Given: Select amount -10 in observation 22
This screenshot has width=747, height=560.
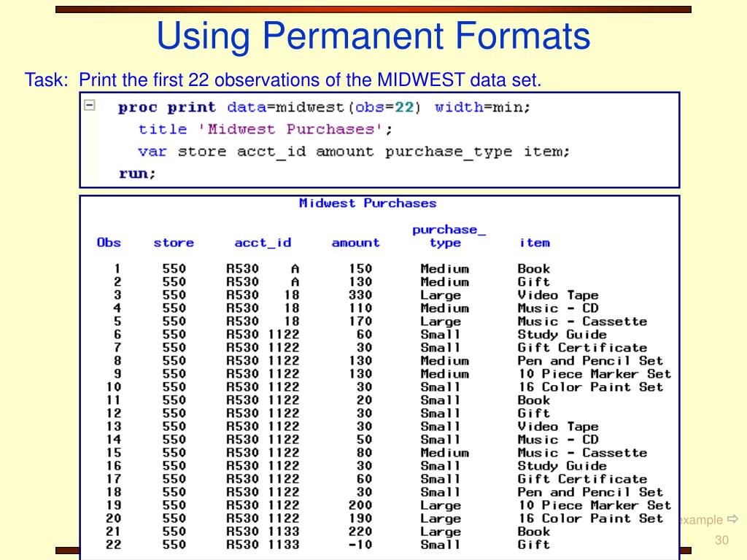Looking at the screenshot, I should pos(360,545).
